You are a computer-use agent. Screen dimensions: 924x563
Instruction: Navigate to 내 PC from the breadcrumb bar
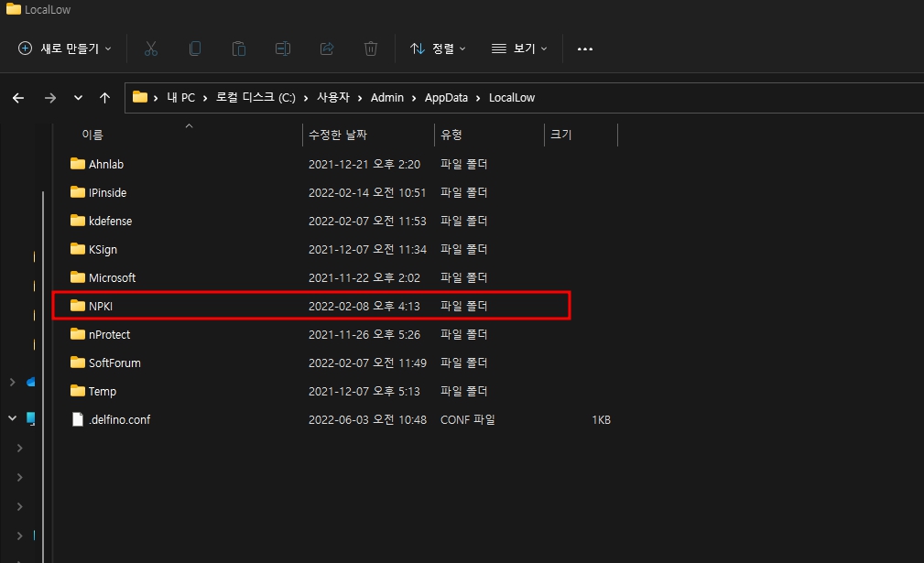tap(180, 97)
